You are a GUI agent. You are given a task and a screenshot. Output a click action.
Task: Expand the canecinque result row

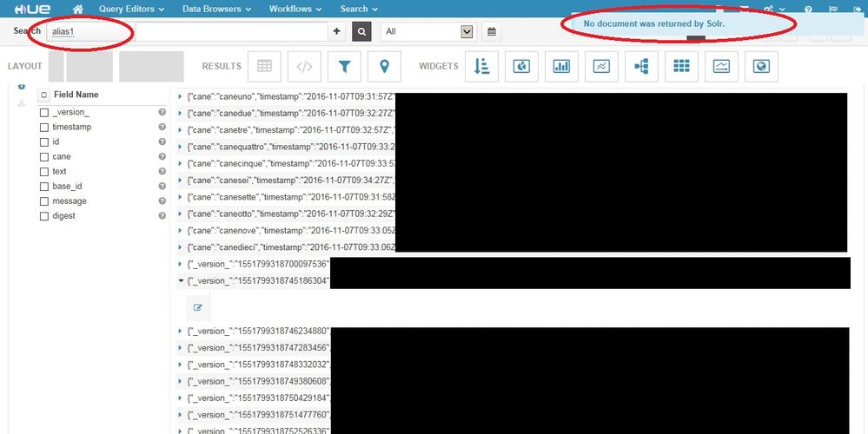click(180, 164)
